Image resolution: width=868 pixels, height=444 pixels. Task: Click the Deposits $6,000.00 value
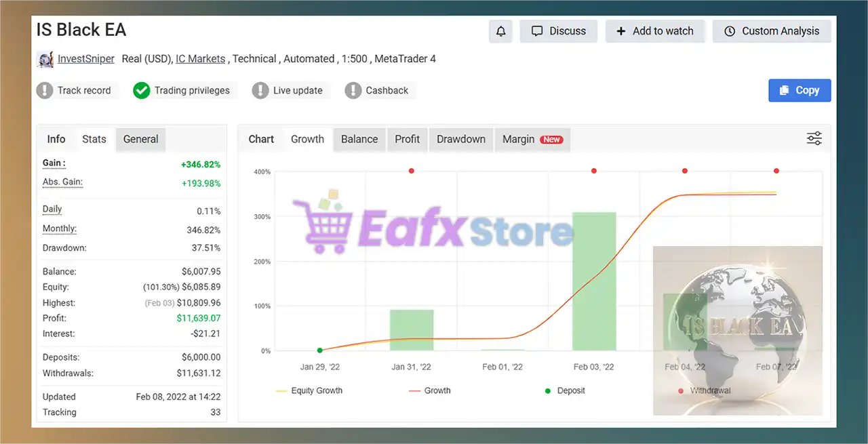pos(201,357)
